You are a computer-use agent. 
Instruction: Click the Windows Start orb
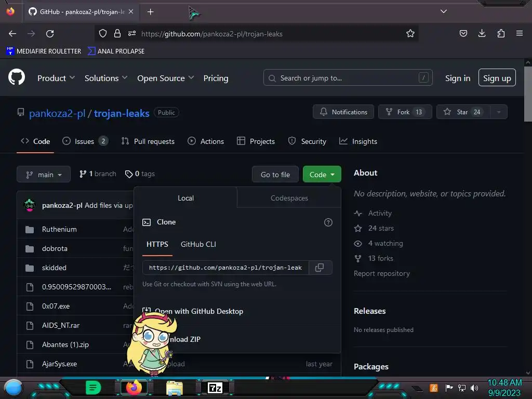coord(14,388)
